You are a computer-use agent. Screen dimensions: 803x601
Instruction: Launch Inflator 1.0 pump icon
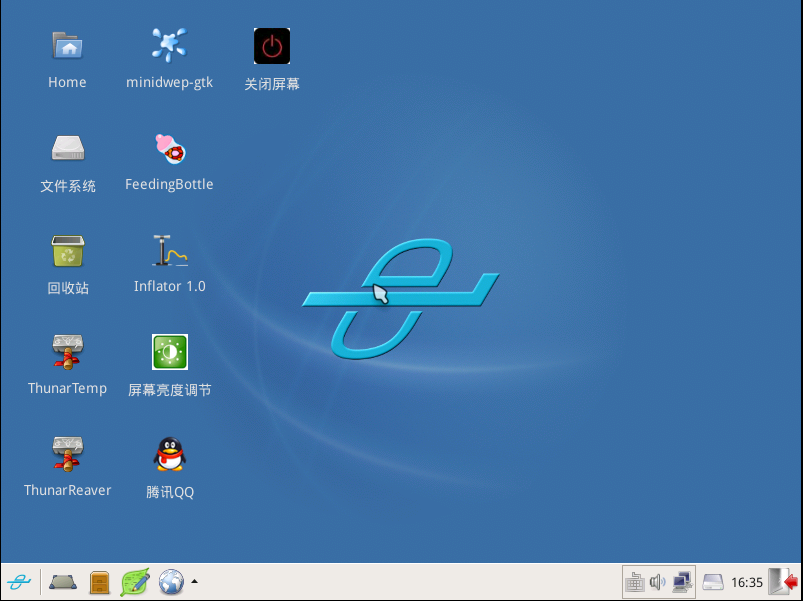(170, 250)
